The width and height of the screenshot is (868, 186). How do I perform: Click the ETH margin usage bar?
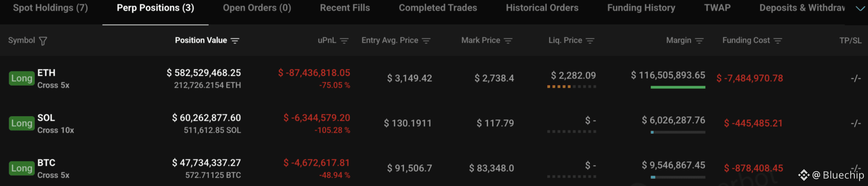(678, 87)
